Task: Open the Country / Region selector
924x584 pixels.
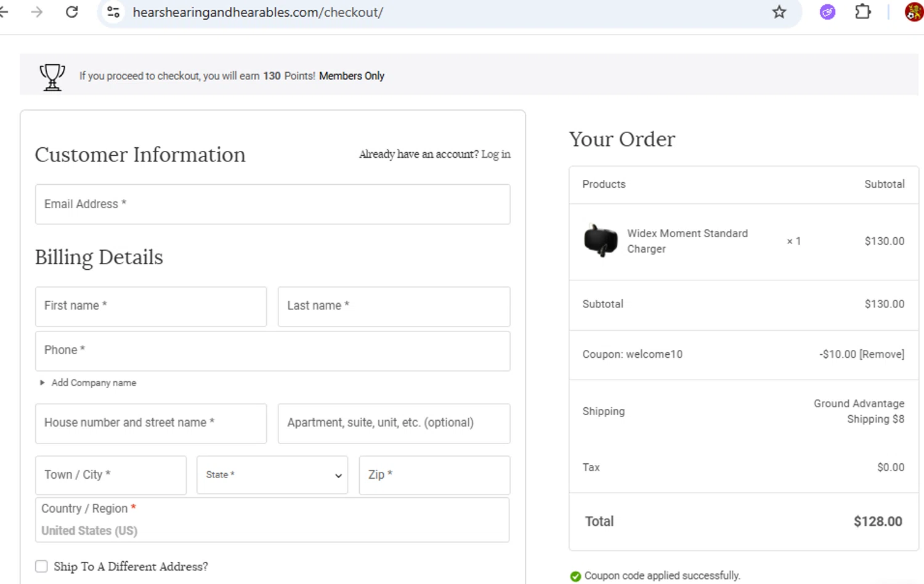Action: coord(272,520)
